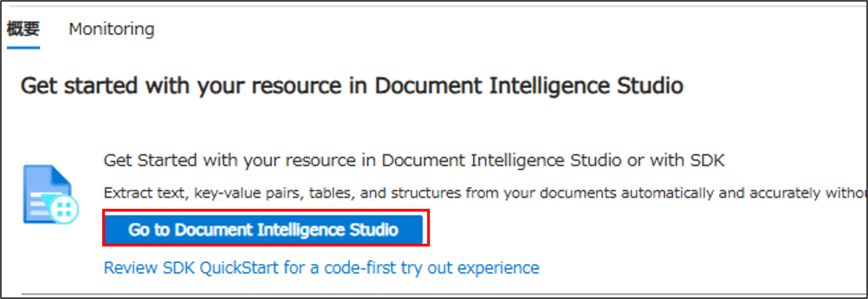Click the Get Started with your resource subtitle

tap(413, 160)
